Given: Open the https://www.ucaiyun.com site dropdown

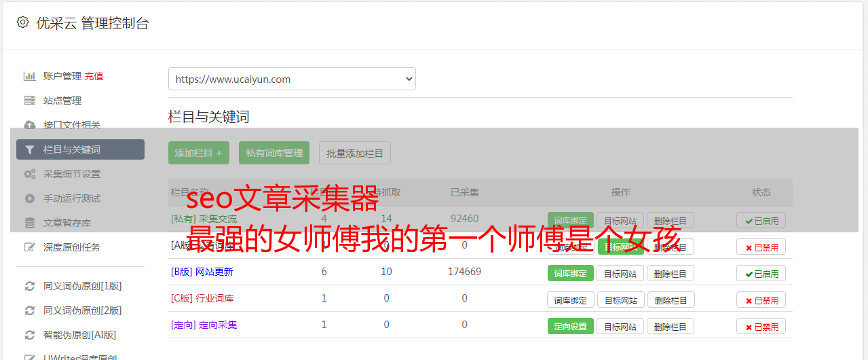Looking at the screenshot, I should point(292,79).
